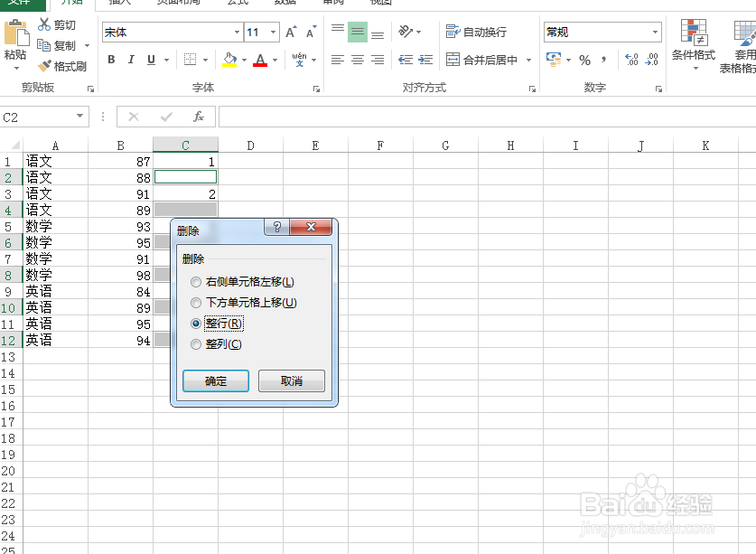Apply bold formatting with the B icon
The image size is (756, 554).
point(111,60)
